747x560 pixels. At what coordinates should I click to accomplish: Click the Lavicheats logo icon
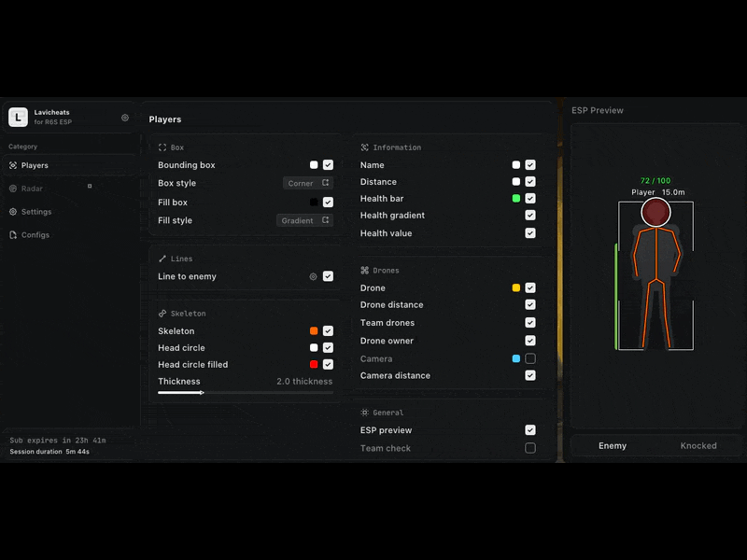tap(18, 117)
